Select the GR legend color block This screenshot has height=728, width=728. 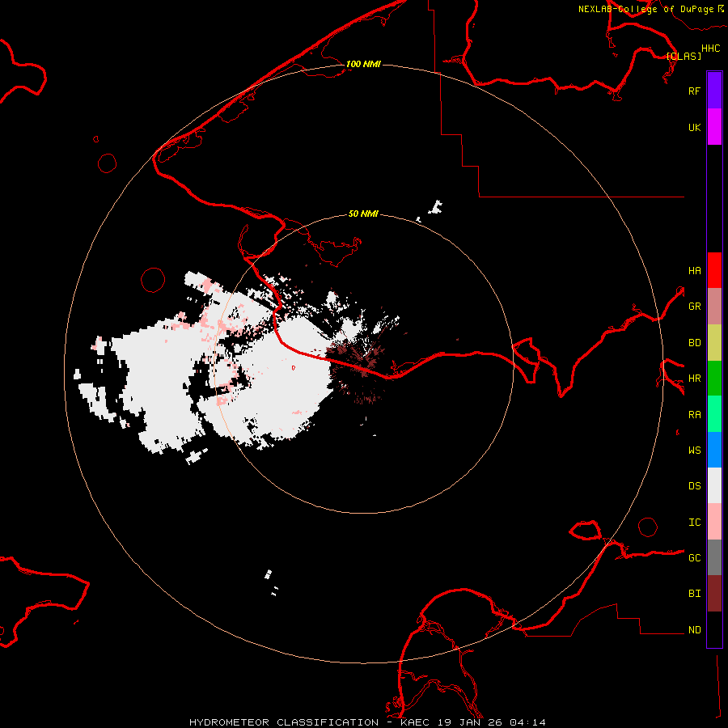pyautogui.click(x=714, y=306)
